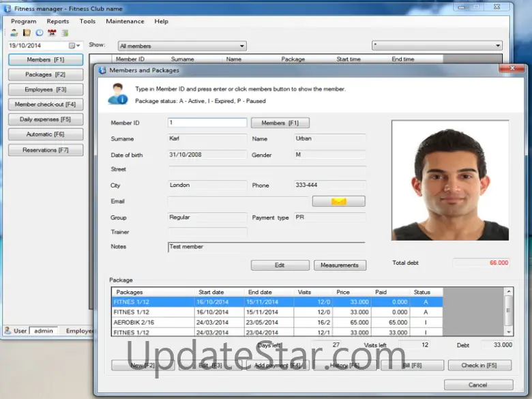This screenshot has height=399, width=532.
Task: Click the Members [F1] sidebar button
Action: click(x=46, y=60)
